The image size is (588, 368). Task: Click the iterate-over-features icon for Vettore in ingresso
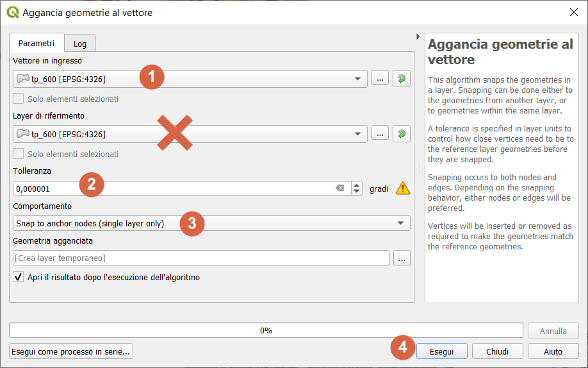401,79
